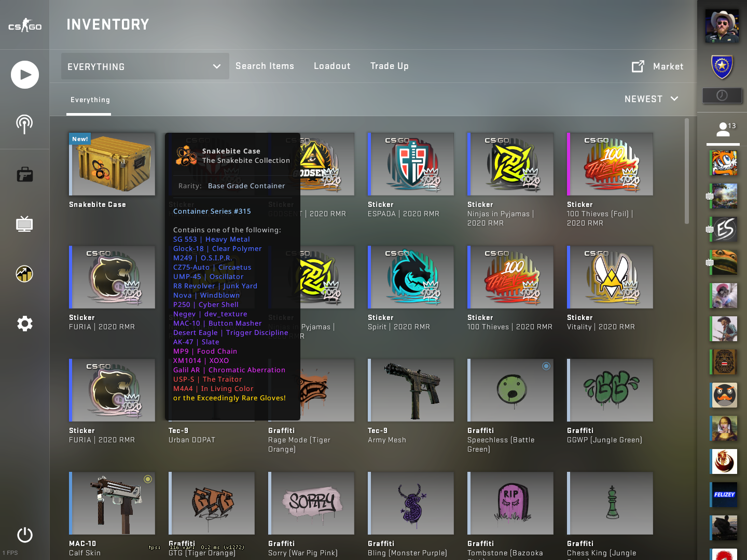Select the FELIZEY friend avatar
Viewport: 747px width, 560px height.
724,495
